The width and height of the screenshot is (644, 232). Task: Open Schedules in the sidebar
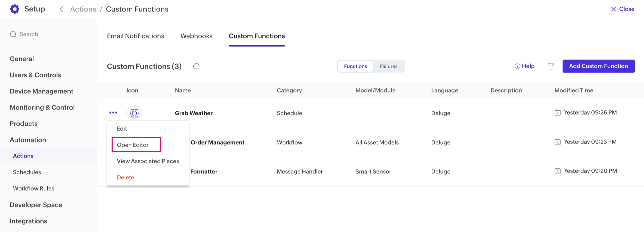tap(27, 172)
